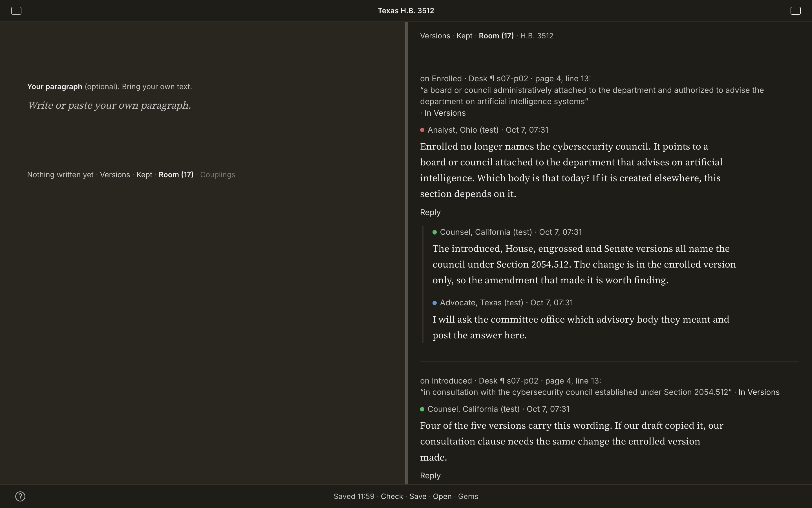This screenshot has height=508, width=812.
Task: Click into the Write or paste paragraph field
Action: pyautogui.click(x=109, y=106)
